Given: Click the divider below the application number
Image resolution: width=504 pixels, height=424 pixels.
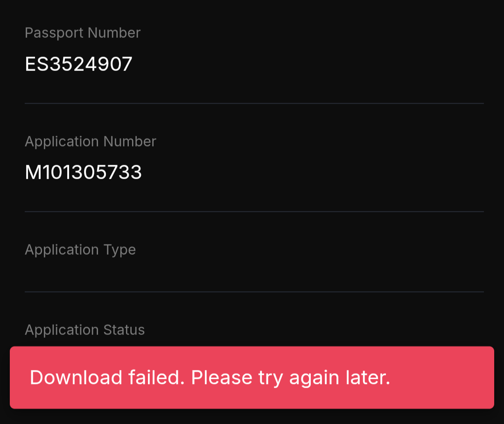Looking at the screenshot, I should point(254,211).
